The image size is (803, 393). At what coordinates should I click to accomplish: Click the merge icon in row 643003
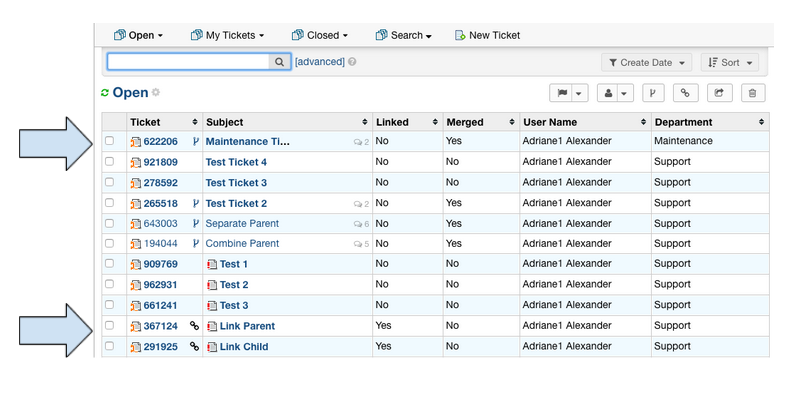point(195,223)
